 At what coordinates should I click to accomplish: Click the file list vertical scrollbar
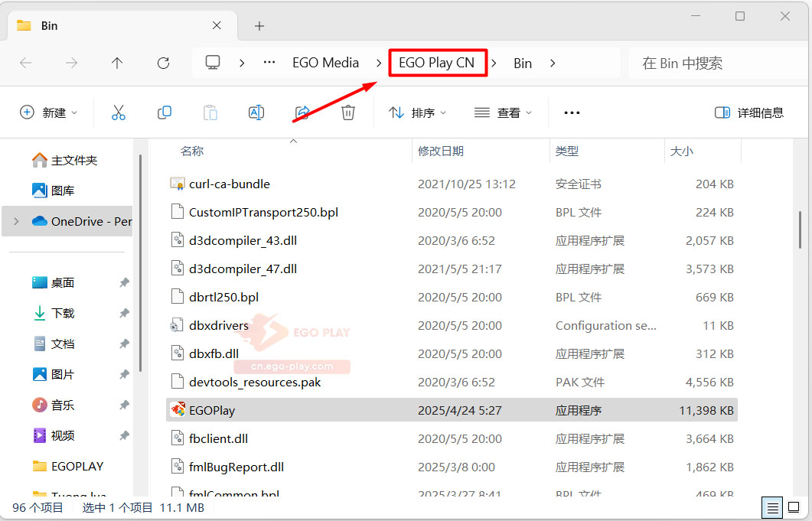pos(800,230)
